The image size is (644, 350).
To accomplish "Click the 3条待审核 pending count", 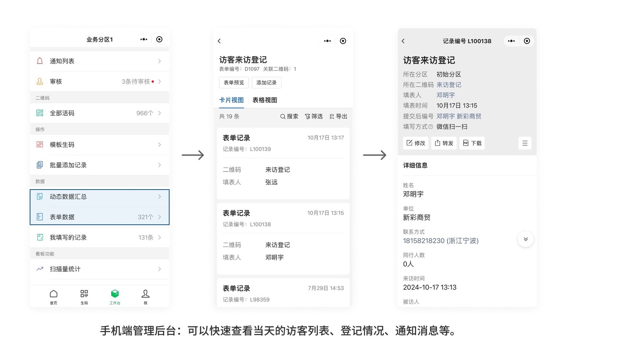I will point(136,81).
